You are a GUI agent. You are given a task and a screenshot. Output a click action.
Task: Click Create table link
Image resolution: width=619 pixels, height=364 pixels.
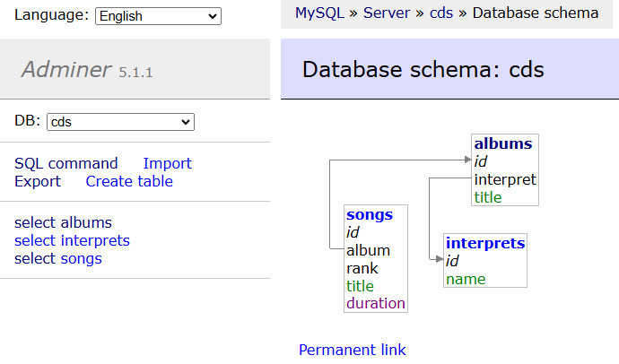pyautogui.click(x=129, y=181)
